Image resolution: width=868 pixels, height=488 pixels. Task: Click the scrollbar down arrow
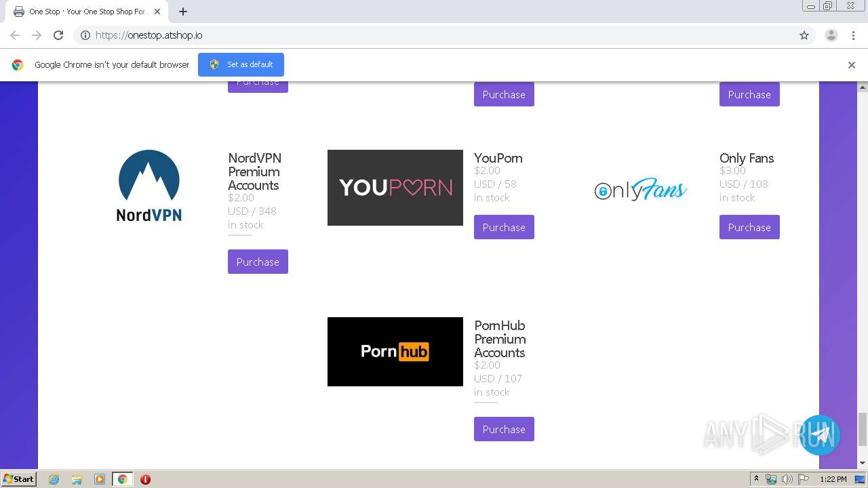(863, 463)
